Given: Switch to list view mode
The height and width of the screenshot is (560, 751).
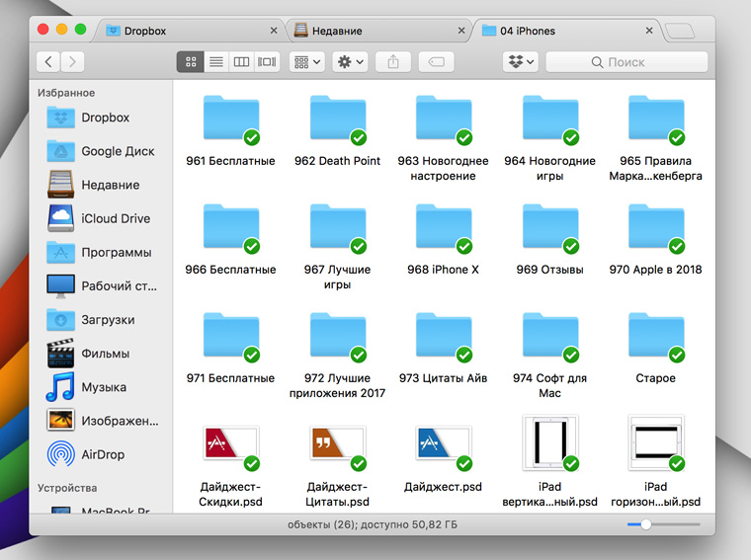Looking at the screenshot, I should (x=215, y=62).
